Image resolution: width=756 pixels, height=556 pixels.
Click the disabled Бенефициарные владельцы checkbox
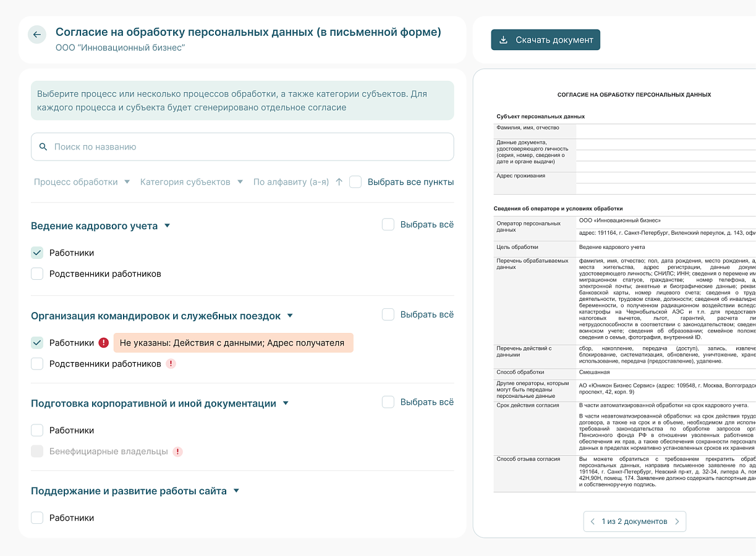(x=37, y=452)
